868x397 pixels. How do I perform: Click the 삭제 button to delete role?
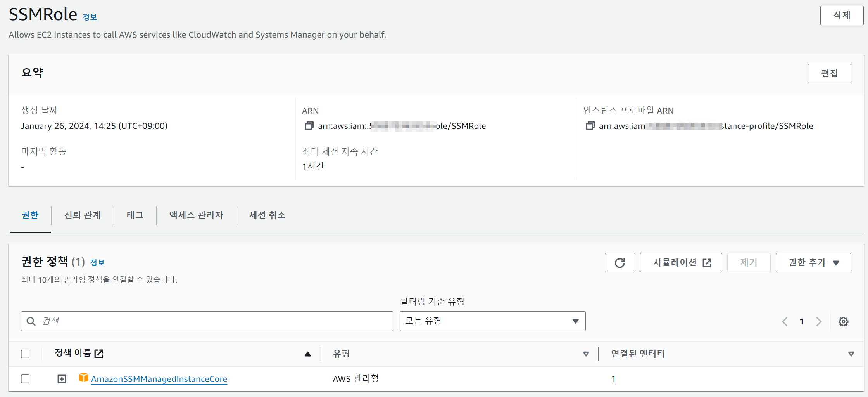842,16
